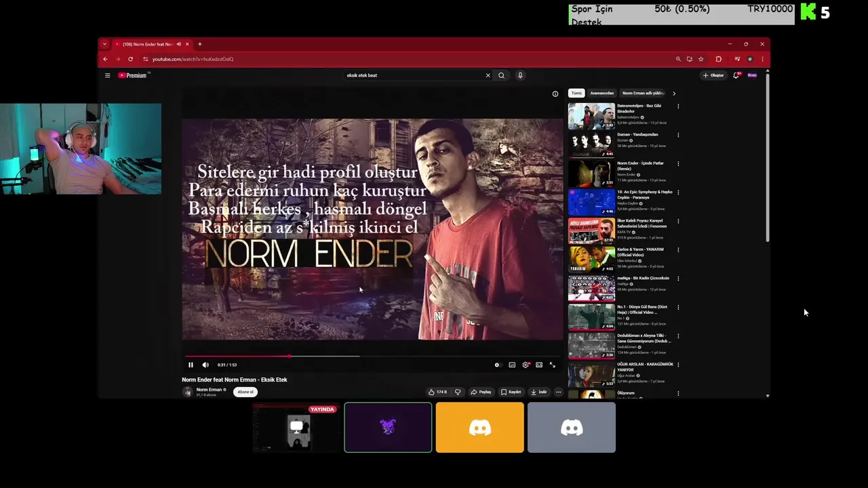Turn on subtitles with the captions icon

512,365
